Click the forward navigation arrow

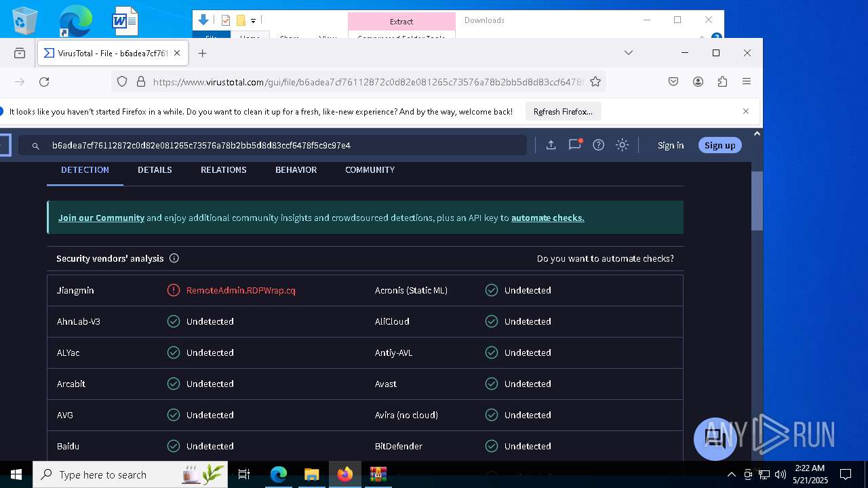point(20,82)
